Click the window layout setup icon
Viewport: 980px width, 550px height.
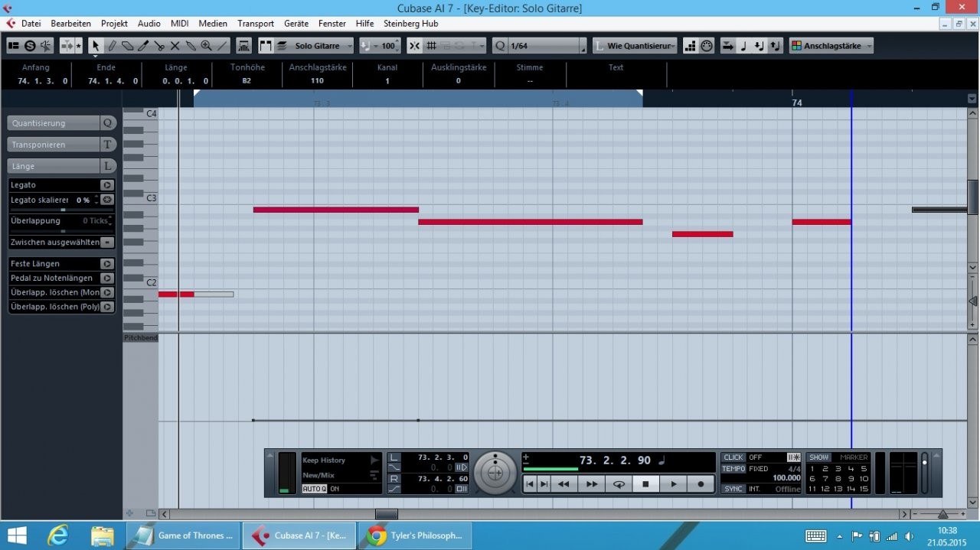click(x=14, y=46)
